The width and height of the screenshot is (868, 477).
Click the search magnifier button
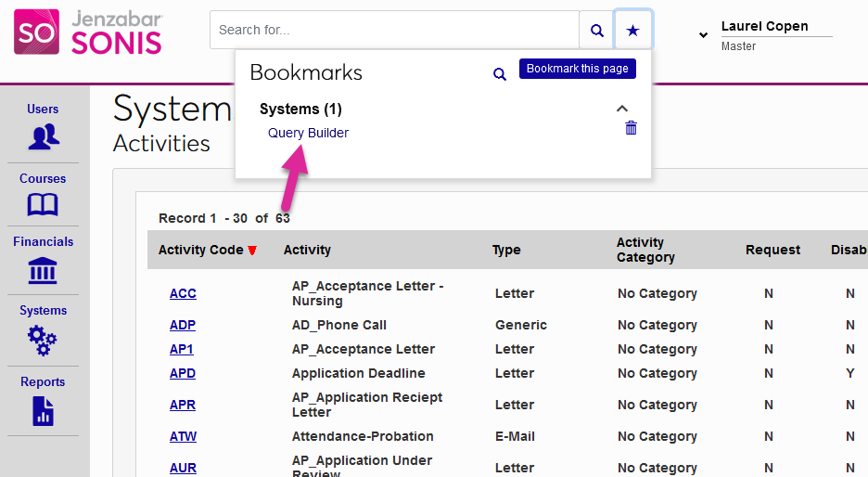pos(596,30)
